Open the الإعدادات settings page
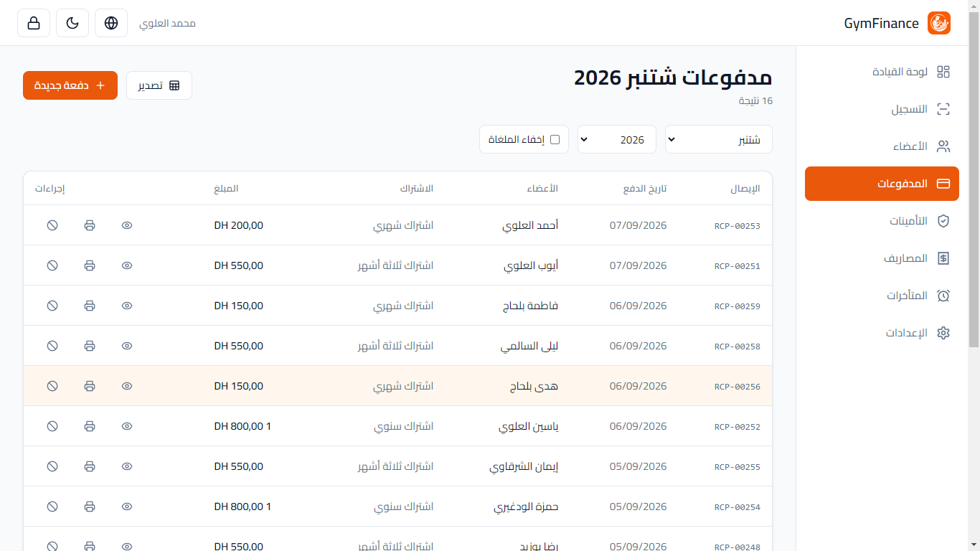The width and height of the screenshot is (980, 551). tap(882, 333)
